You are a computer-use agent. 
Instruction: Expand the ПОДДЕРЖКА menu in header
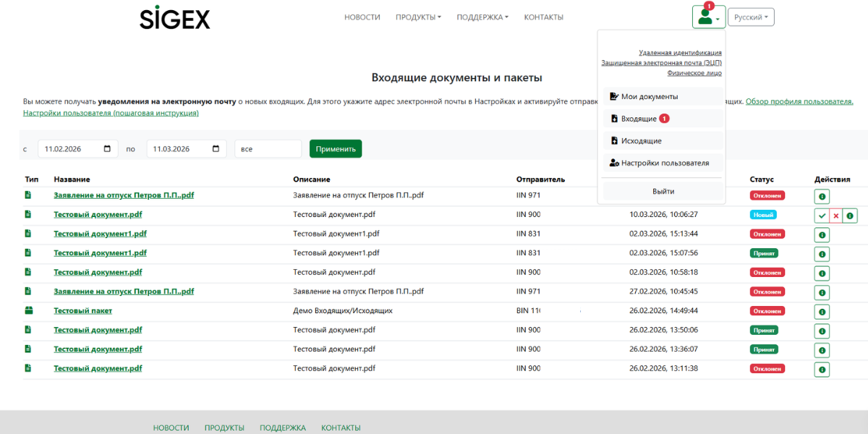pyautogui.click(x=482, y=17)
